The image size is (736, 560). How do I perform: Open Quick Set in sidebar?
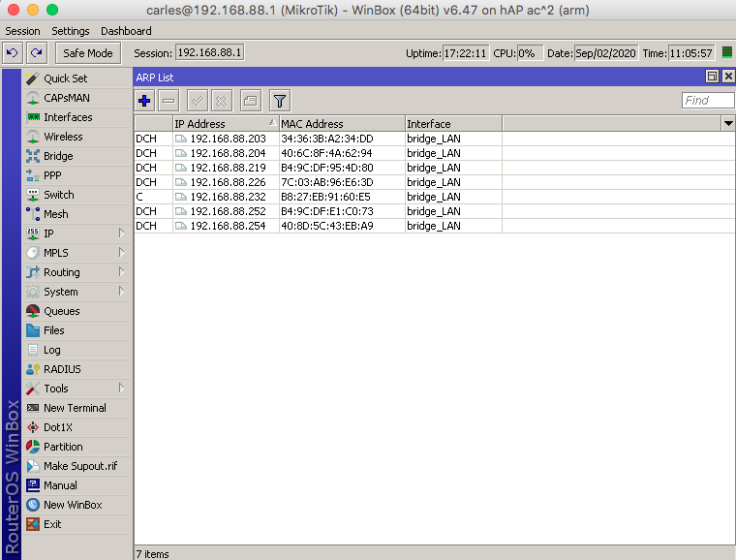coord(77,78)
